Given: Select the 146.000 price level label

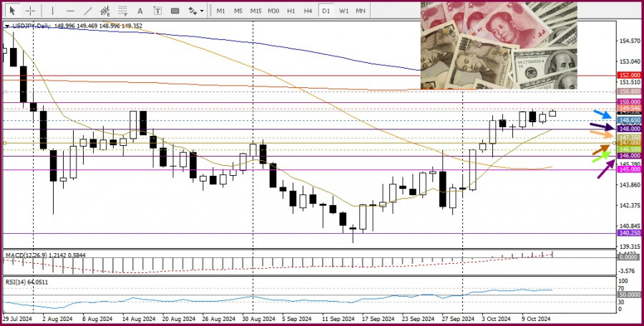Looking at the screenshot, I should (x=629, y=156).
